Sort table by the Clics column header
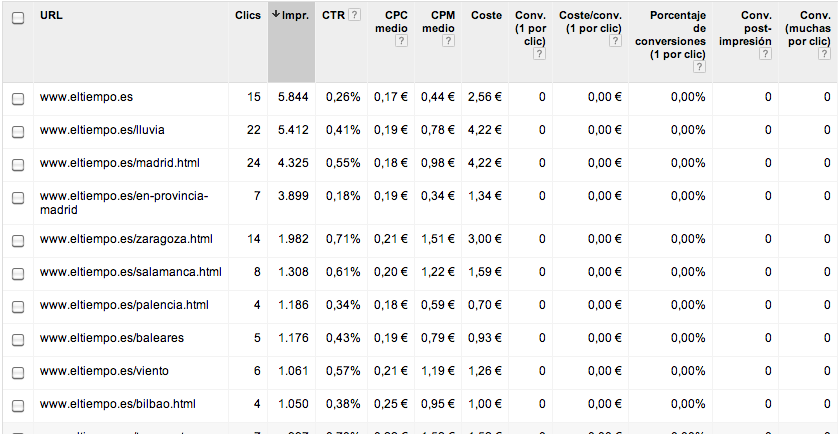Viewport: 838px width, 434px height. (247, 16)
